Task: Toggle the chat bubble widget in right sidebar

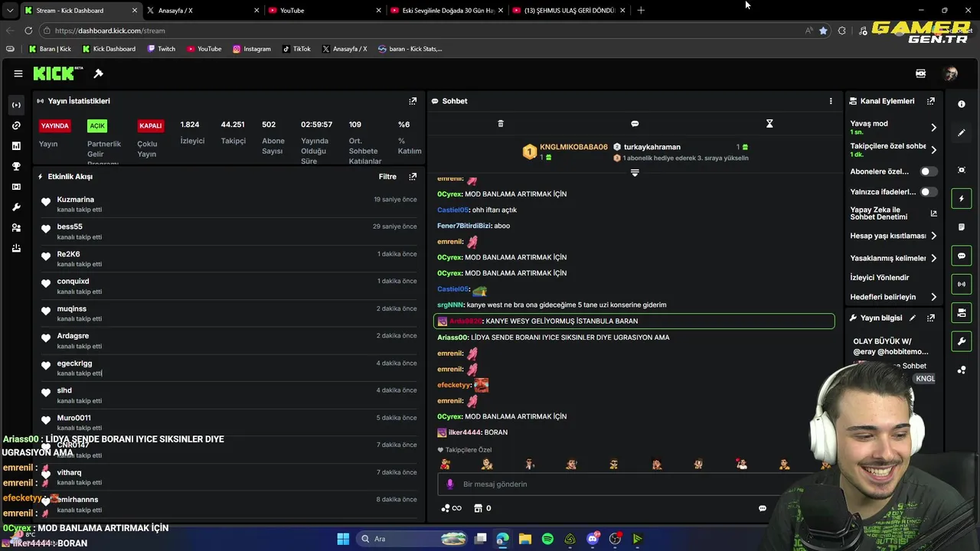Action: (962, 256)
